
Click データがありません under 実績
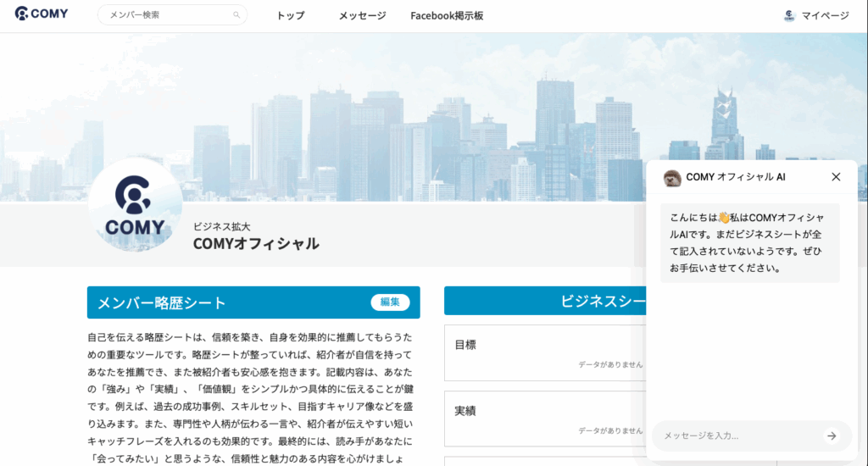pyautogui.click(x=610, y=430)
